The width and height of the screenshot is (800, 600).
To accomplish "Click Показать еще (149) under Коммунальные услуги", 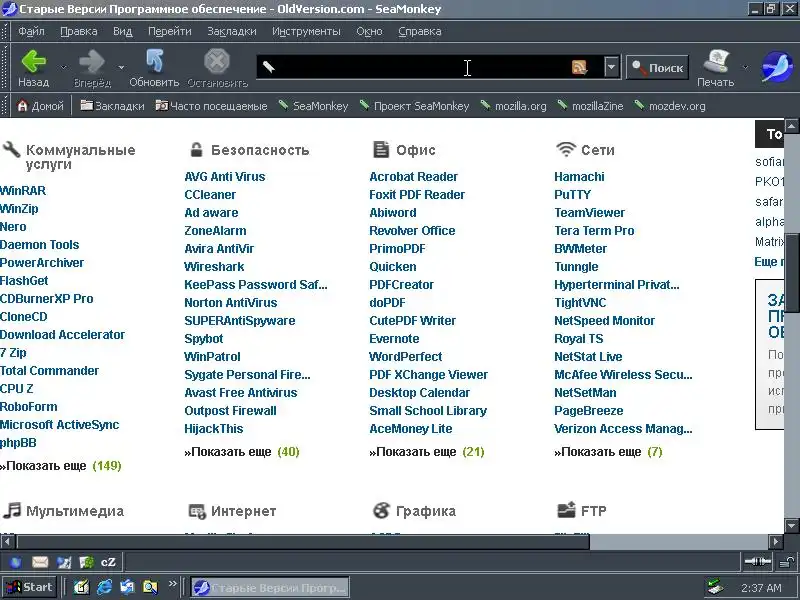I will [x=61, y=466].
